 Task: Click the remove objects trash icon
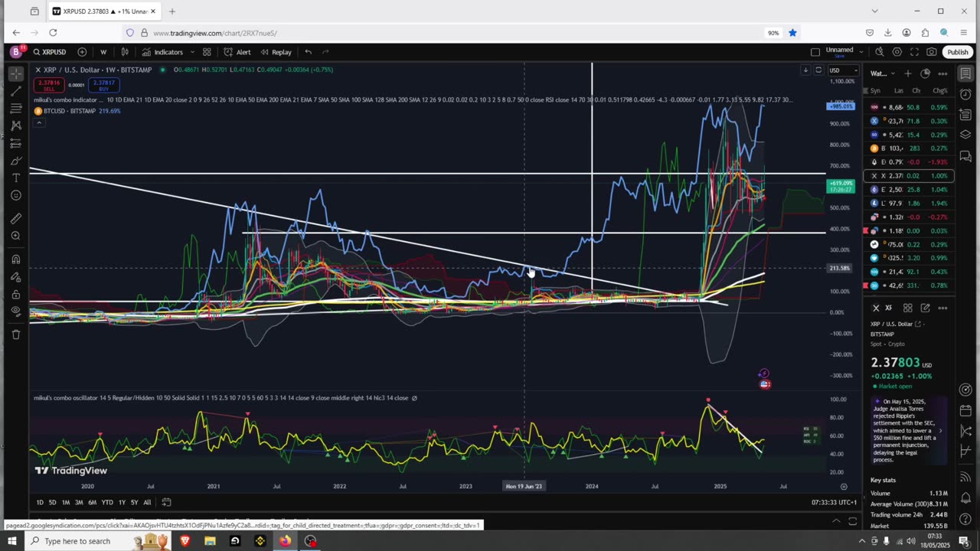pos(16,334)
